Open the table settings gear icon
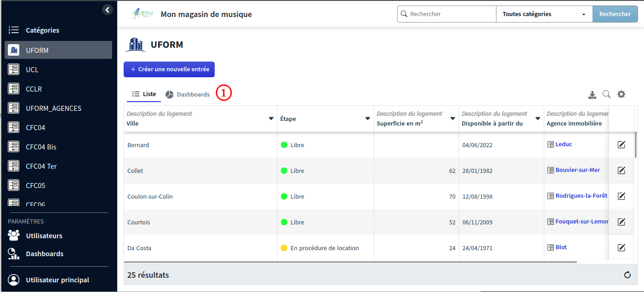 (x=621, y=94)
